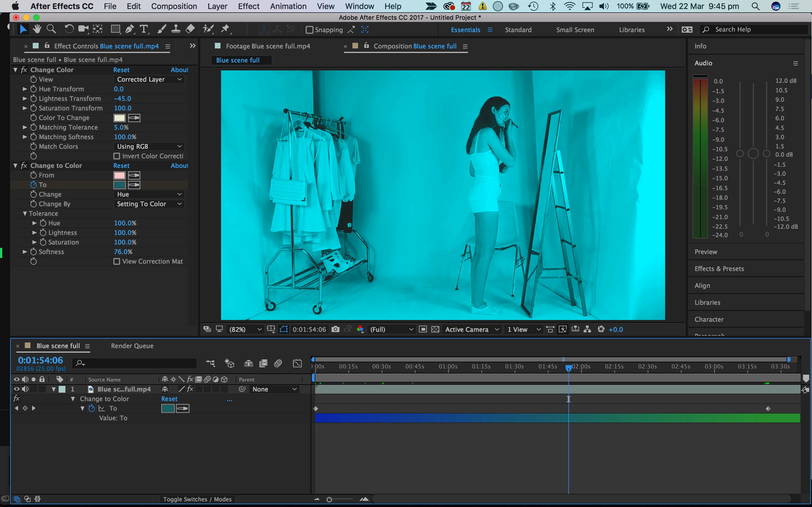Open the To color swatch picker
The height and width of the screenshot is (507, 812).
pos(120,185)
